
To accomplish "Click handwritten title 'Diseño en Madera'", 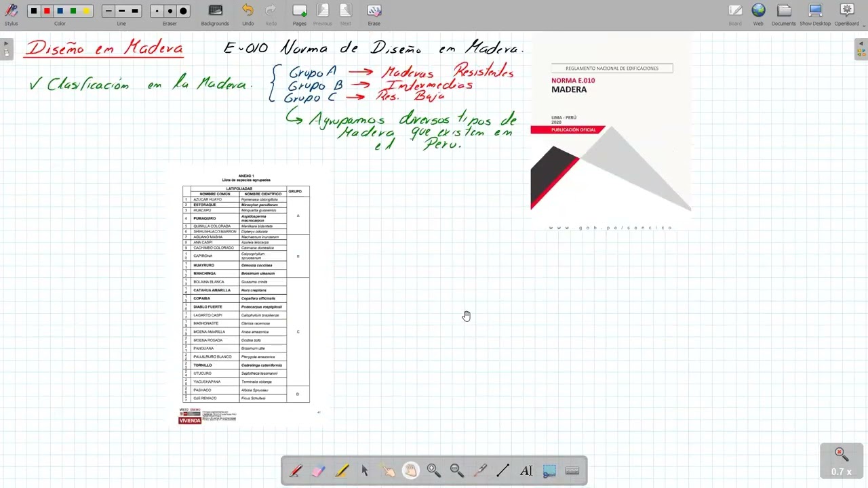I will [x=104, y=48].
